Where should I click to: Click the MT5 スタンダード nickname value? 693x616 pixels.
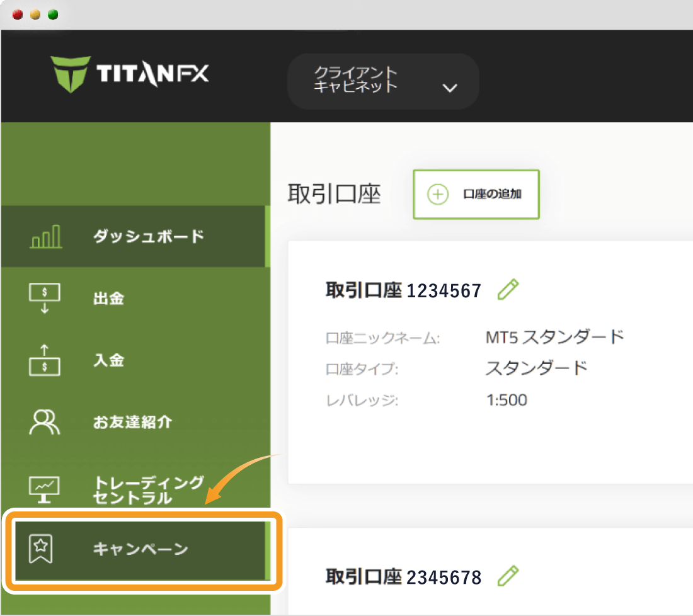(554, 337)
